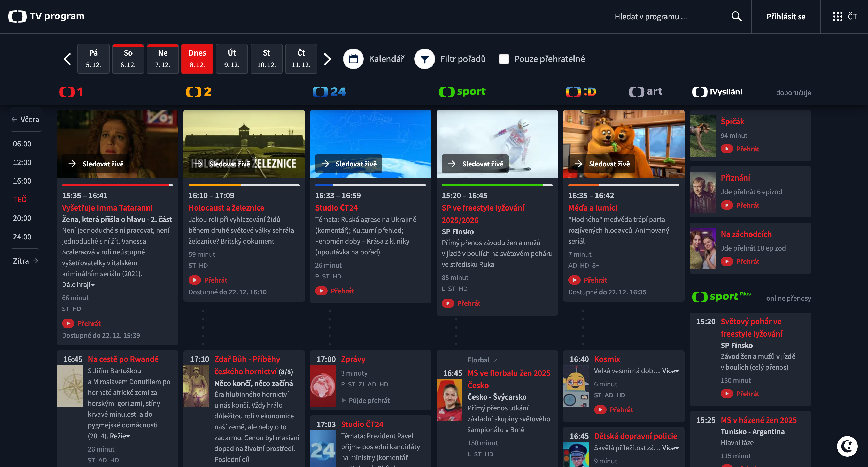
Task: Open the Holocaust a železnice program link
Action: pos(226,208)
